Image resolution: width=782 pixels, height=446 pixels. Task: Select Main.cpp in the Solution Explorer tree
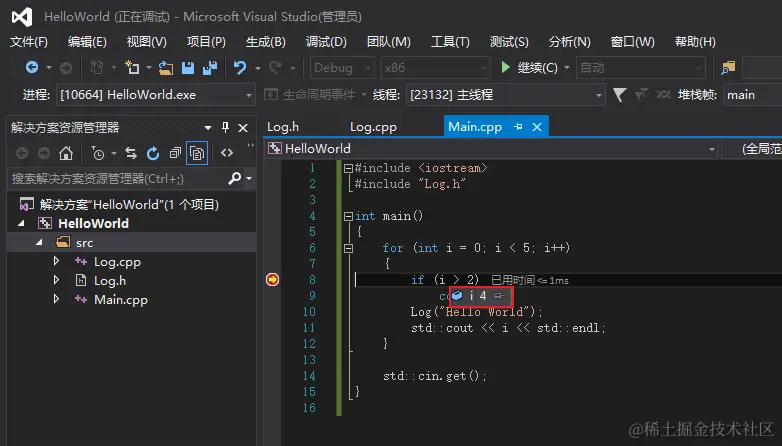pyautogui.click(x=121, y=299)
